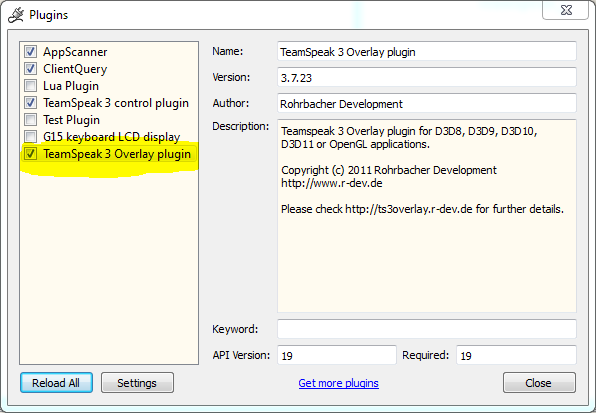The image size is (596, 413).
Task: Select AppScanner in the plugin list
Action: point(75,52)
